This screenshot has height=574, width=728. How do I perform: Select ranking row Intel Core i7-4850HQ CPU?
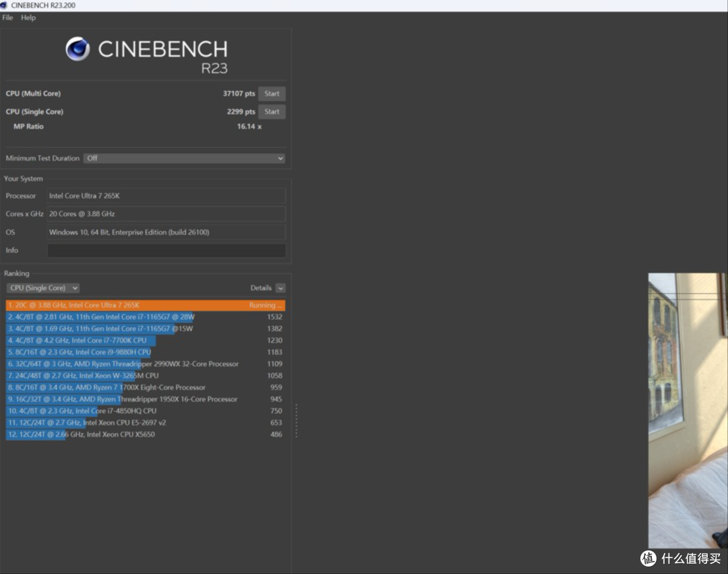click(x=146, y=411)
